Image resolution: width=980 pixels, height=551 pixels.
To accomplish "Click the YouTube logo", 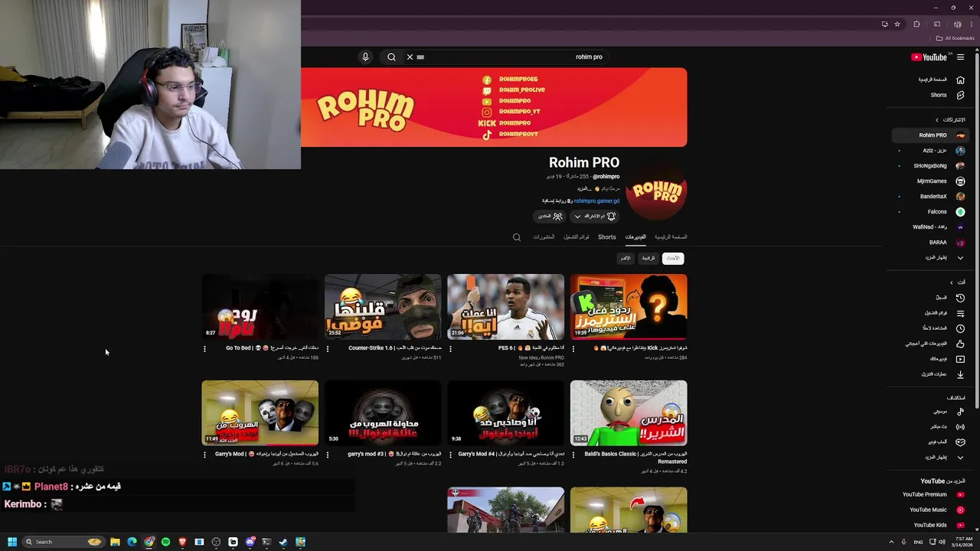I will (x=929, y=57).
